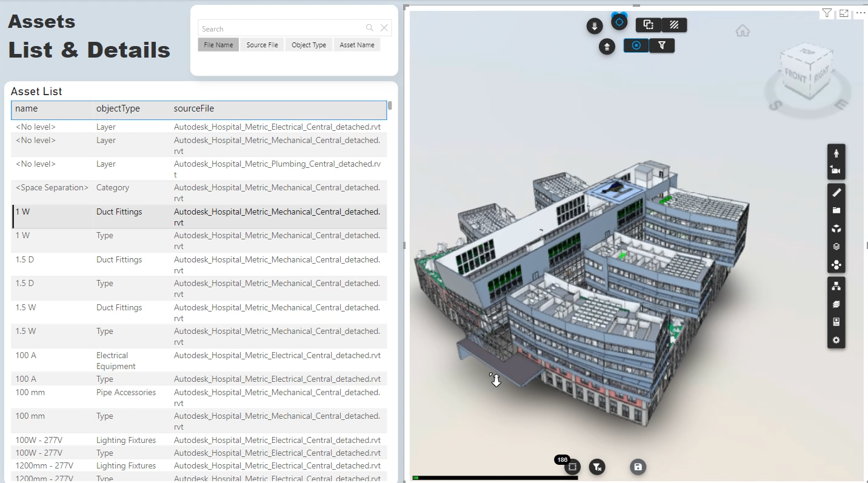Open the camera interactions tool
This screenshot has width=868, height=483.
pyautogui.click(x=836, y=170)
